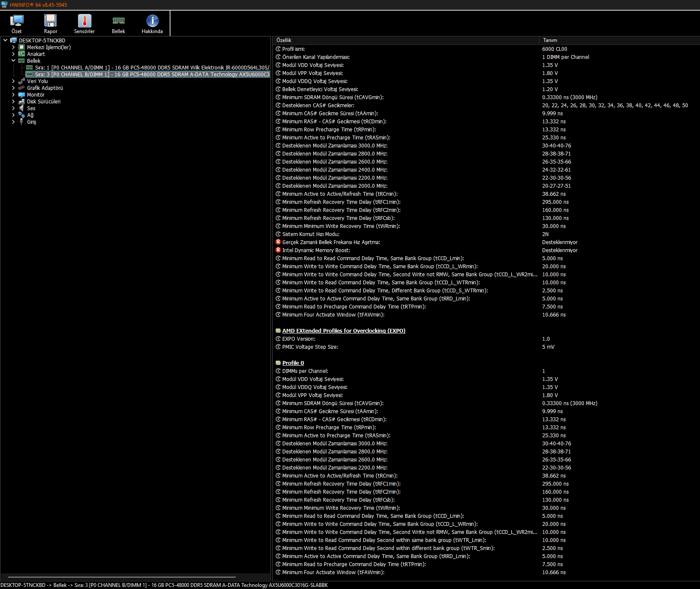This screenshot has height=589, width=700.
Task: Click the Veri Yolu bus icon
Action: (x=22, y=81)
